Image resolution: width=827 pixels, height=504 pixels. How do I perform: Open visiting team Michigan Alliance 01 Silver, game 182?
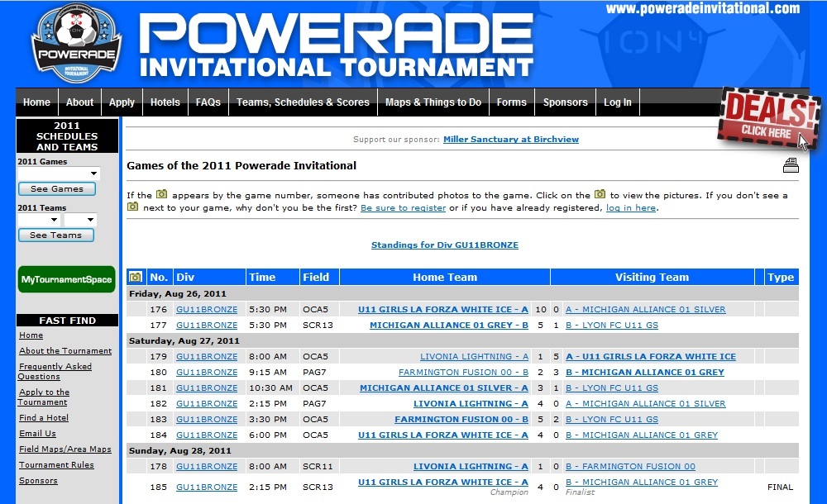tap(646, 404)
